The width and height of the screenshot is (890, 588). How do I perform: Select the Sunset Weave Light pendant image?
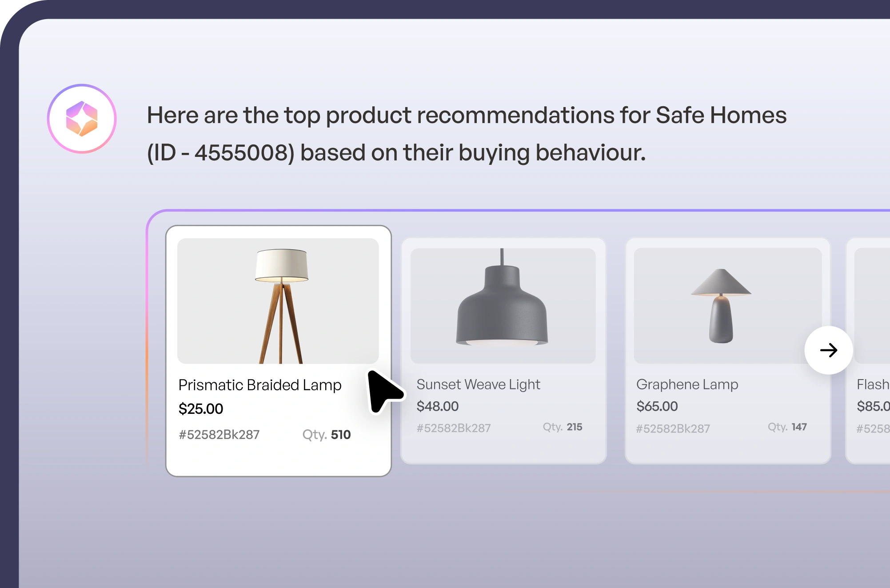coord(503,305)
